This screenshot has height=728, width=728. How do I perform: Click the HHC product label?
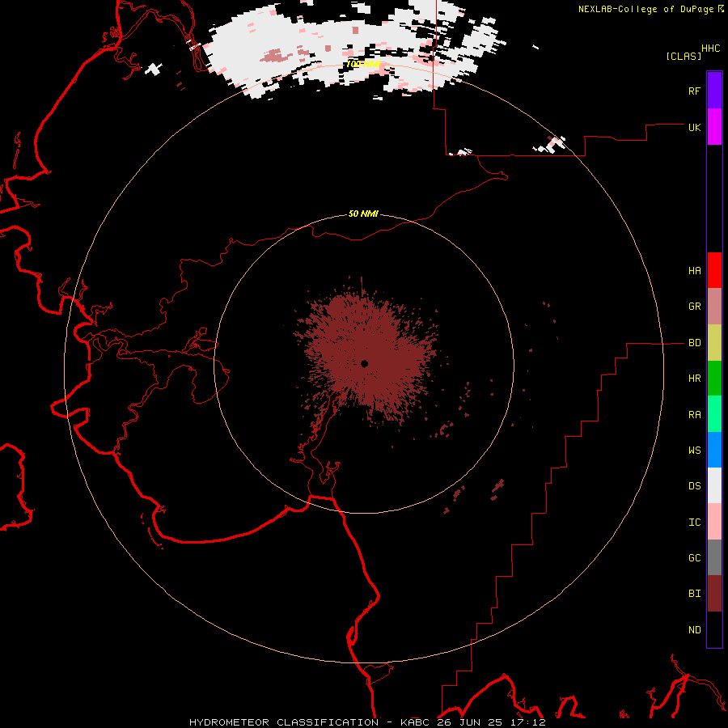711,49
